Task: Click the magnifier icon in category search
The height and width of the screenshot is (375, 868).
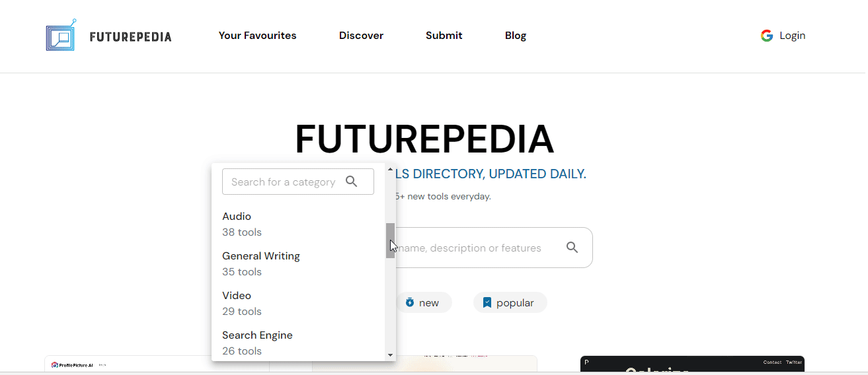Action: pos(352,182)
